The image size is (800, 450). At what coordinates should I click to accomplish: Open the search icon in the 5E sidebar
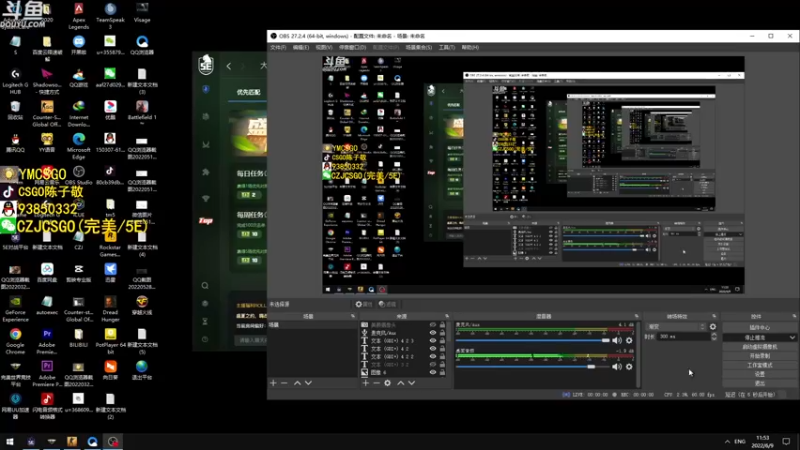pos(205,286)
